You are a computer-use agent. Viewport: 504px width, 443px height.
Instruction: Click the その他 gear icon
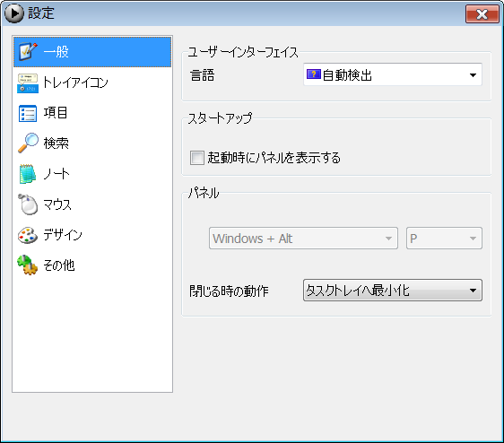click(x=28, y=265)
